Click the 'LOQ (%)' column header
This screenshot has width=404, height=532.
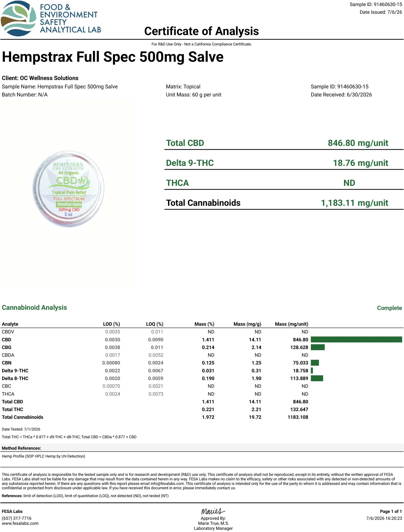click(155, 324)
